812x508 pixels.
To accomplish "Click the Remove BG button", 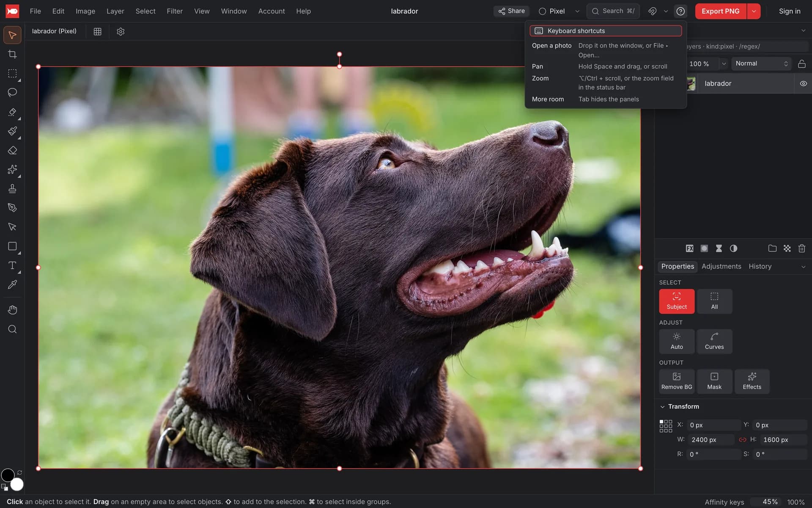I will (677, 381).
